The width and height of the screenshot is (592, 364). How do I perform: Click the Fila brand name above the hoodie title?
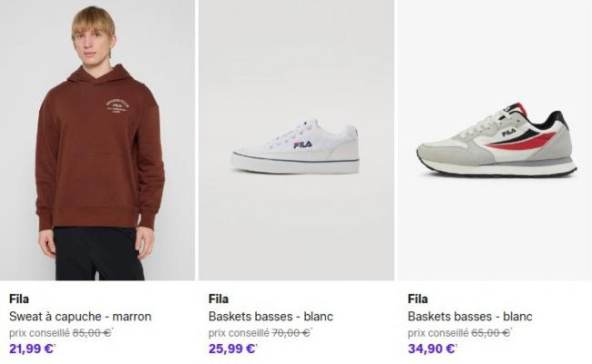coord(18,298)
